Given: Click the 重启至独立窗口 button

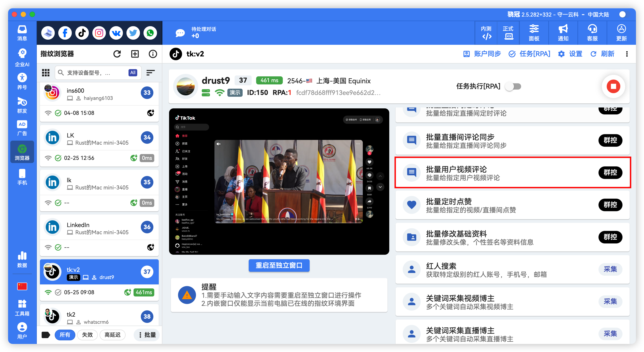Looking at the screenshot, I should [x=279, y=265].
